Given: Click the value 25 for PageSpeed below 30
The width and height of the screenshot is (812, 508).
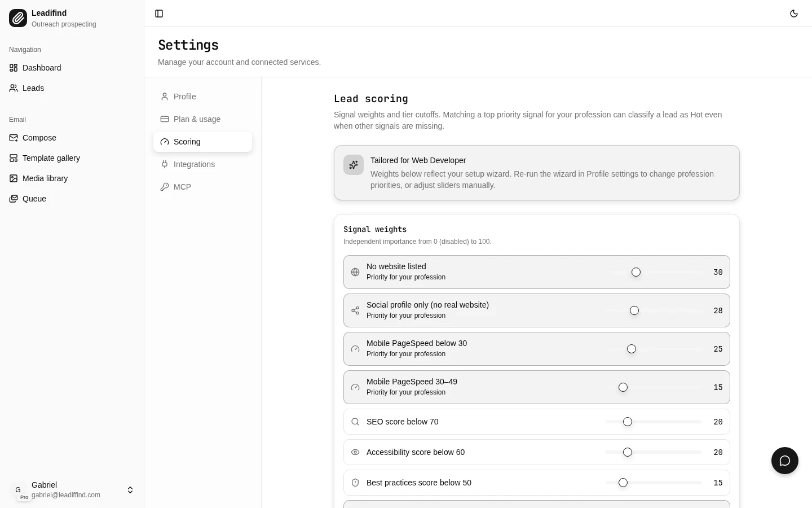Looking at the screenshot, I should [x=718, y=349].
